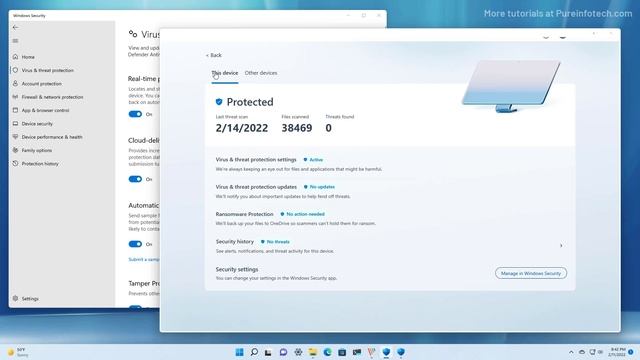
Task: Click the OneDrive cloud tray icon
Action: point(582,352)
